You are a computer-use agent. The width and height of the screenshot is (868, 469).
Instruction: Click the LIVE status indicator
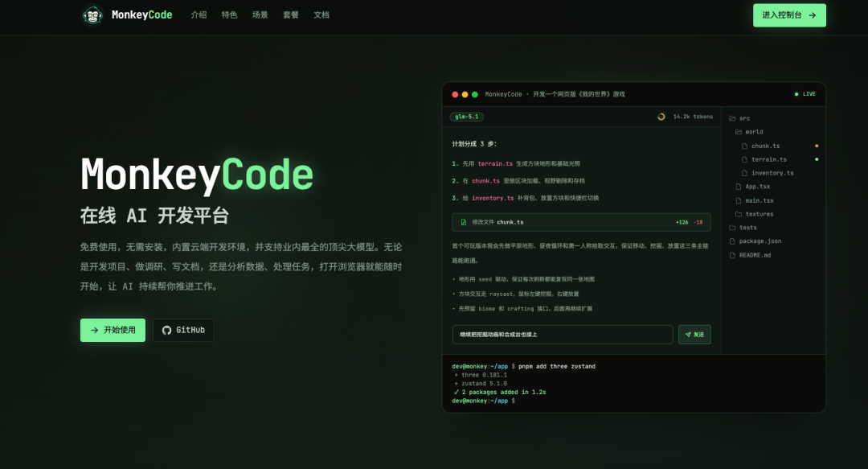click(x=805, y=94)
